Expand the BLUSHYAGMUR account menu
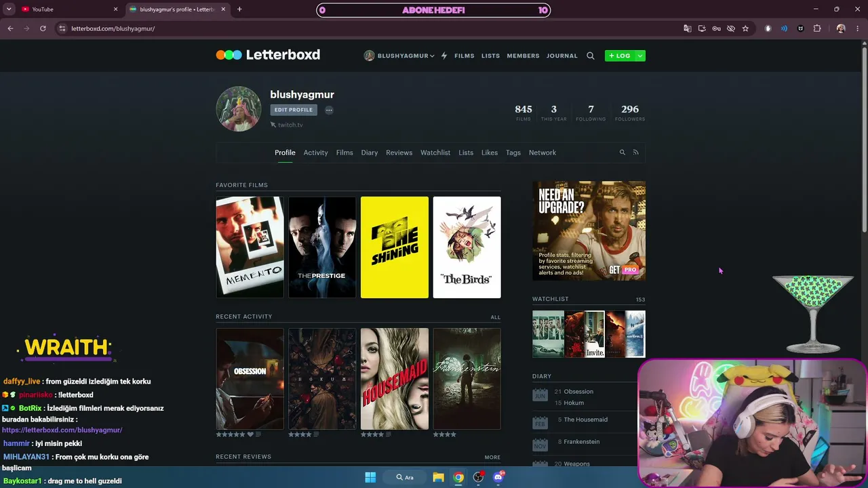The image size is (868, 488). 399,56
